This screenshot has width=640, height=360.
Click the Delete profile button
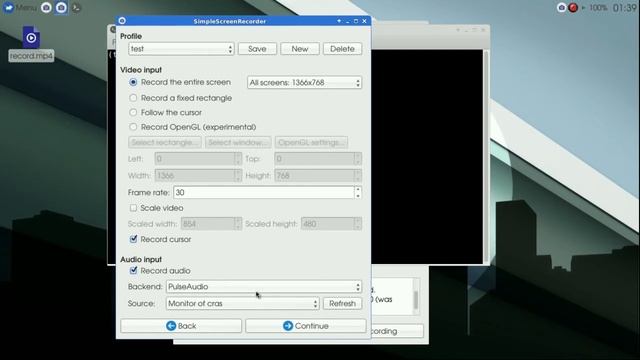[342, 49]
